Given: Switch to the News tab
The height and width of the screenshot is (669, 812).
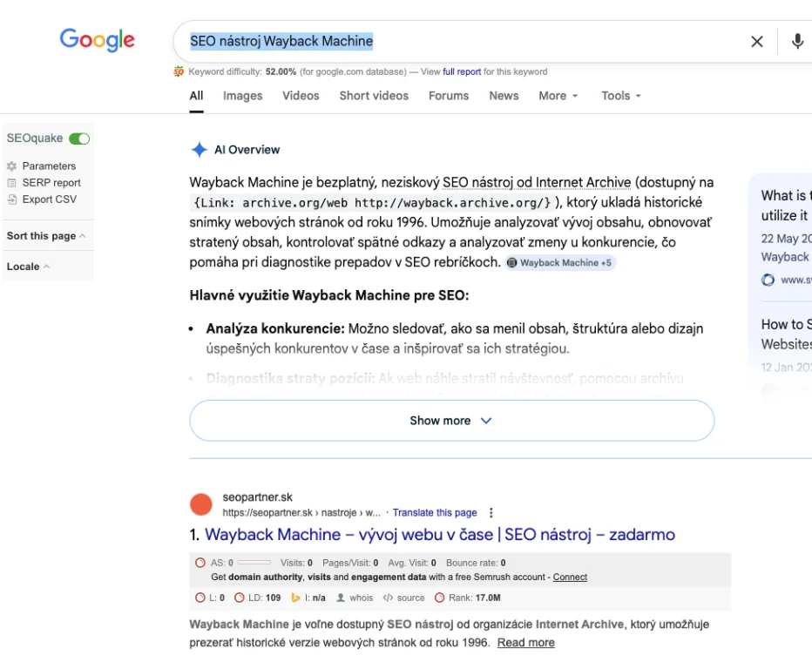Looking at the screenshot, I should [x=504, y=96].
